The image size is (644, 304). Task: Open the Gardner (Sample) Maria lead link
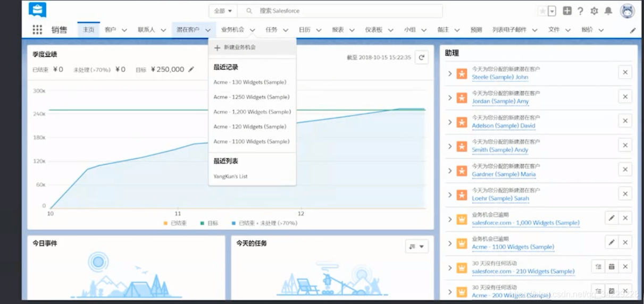504,174
